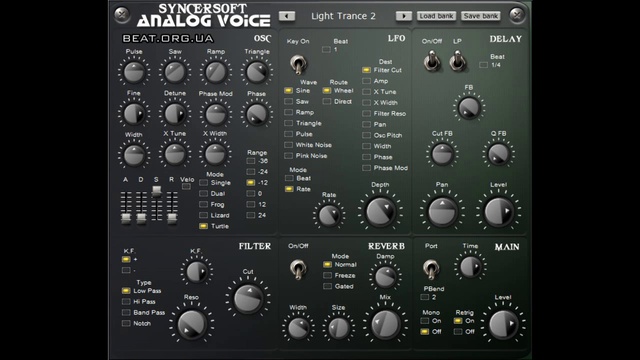
Task: Enable the Velo checkbox
Action: tap(186, 187)
